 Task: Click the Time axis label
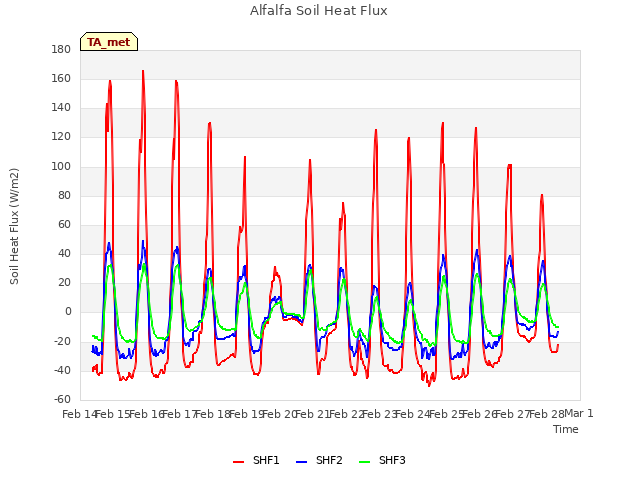(566, 429)
